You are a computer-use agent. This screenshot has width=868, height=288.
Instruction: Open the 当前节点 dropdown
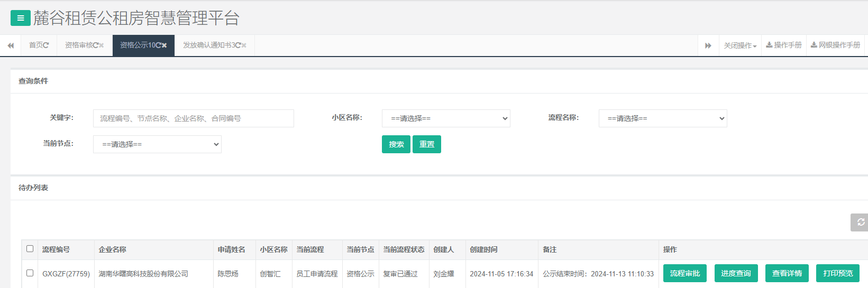tap(157, 144)
